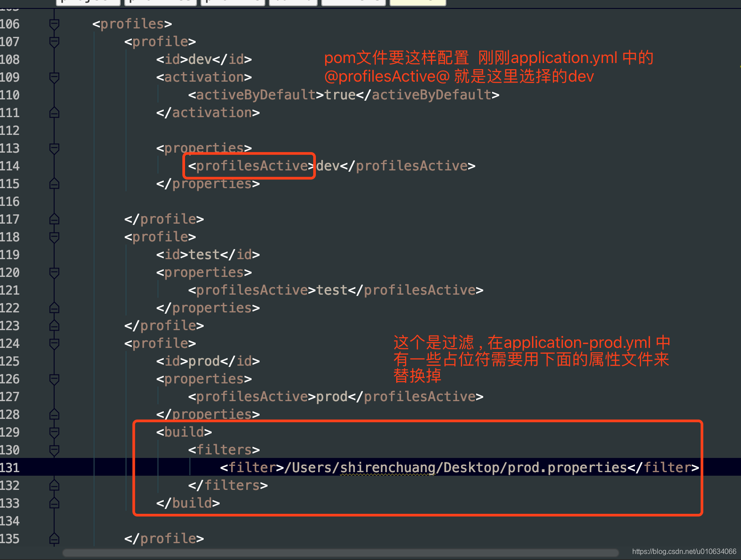Image resolution: width=741 pixels, height=560 pixels.
Task: Fold the activation block at line 109
Action: (54, 77)
